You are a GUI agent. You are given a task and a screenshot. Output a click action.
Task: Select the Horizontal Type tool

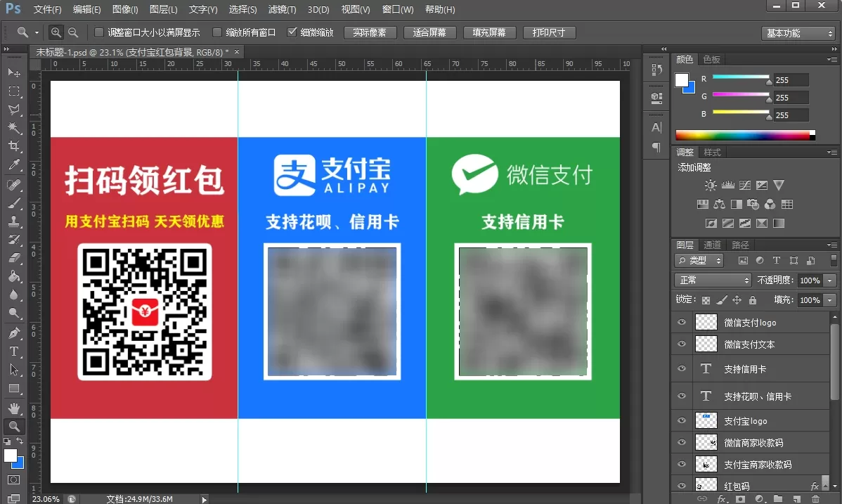[x=13, y=351]
